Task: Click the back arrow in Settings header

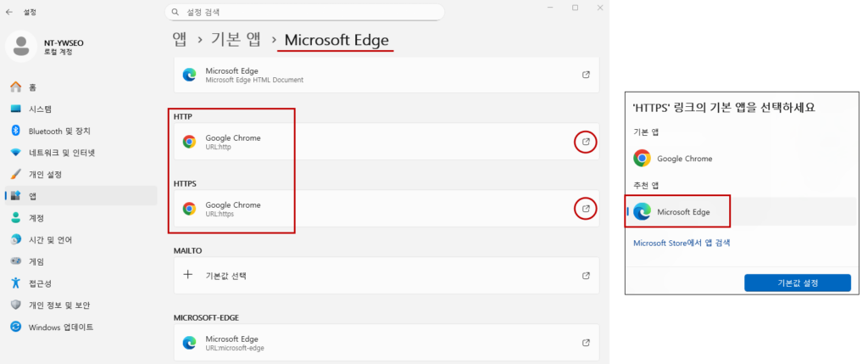Action: point(9,13)
